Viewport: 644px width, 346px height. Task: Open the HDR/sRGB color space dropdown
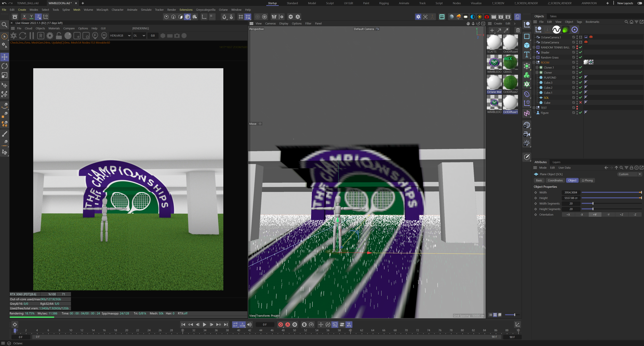point(120,36)
